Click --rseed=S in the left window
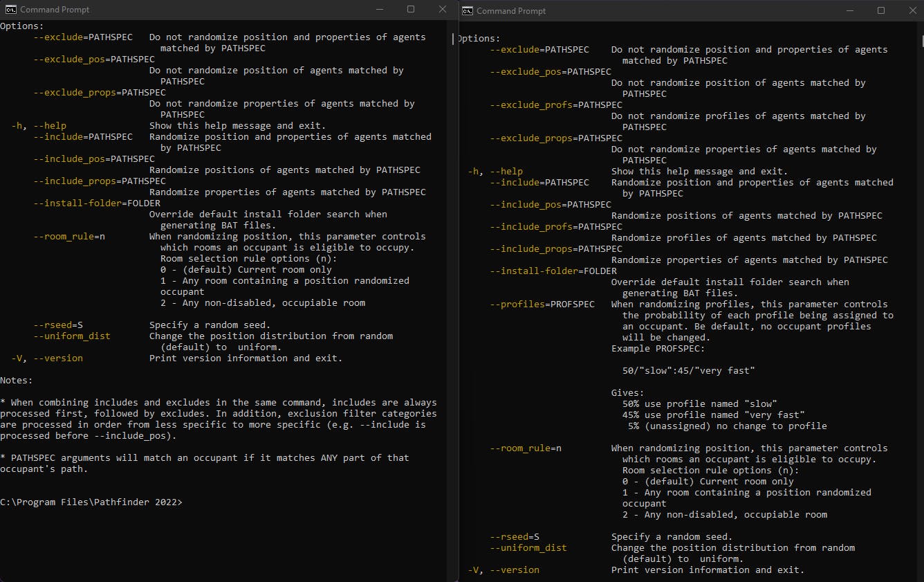The width and height of the screenshot is (924, 582). tap(58, 325)
